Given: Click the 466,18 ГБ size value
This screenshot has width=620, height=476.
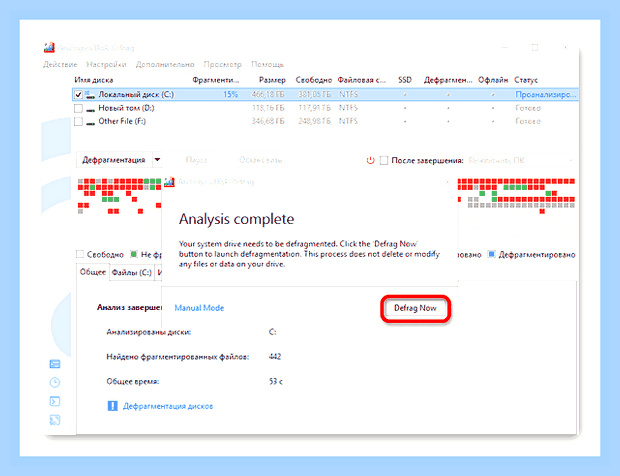Looking at the screenshot, I should coord(268,94).
